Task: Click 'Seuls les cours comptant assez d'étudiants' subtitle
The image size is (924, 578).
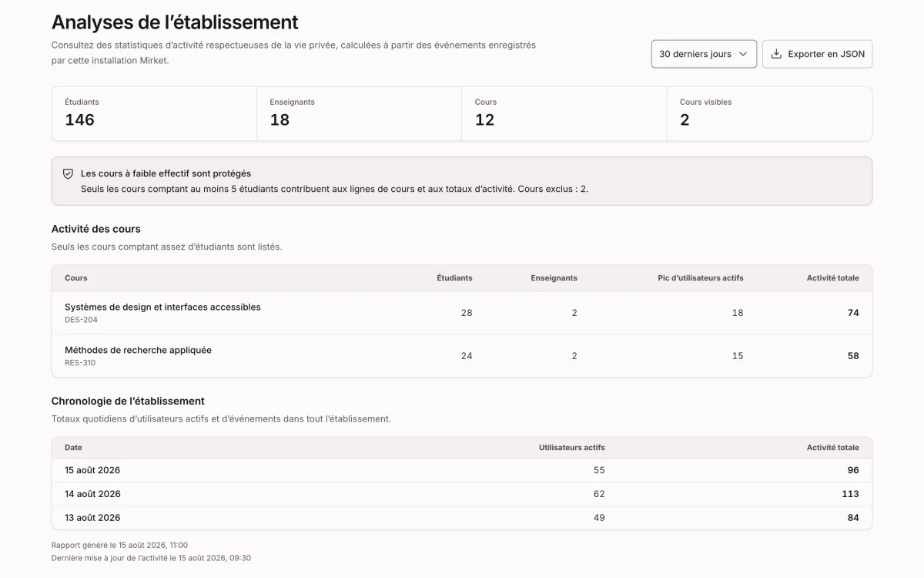Action: coord(166,247)
